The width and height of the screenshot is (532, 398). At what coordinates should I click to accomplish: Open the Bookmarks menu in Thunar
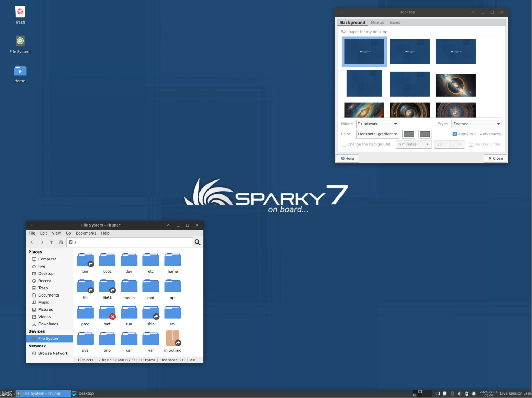tap(86, 233)
